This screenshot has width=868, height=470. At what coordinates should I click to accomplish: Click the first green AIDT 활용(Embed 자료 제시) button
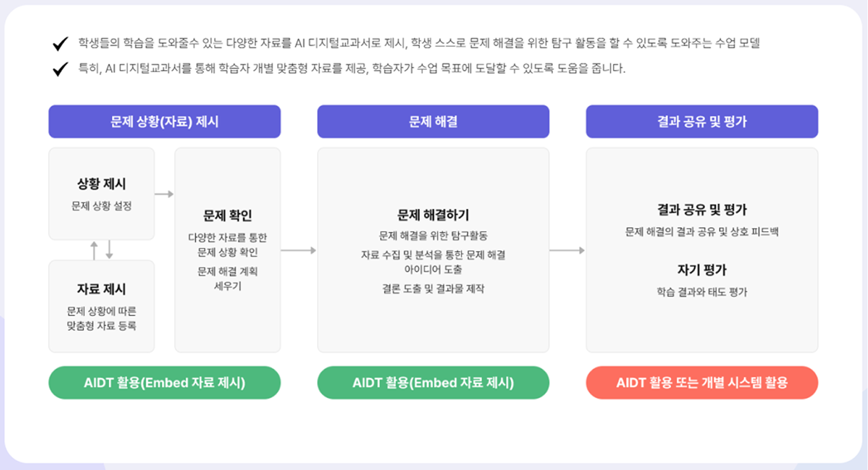coord(165,383)
